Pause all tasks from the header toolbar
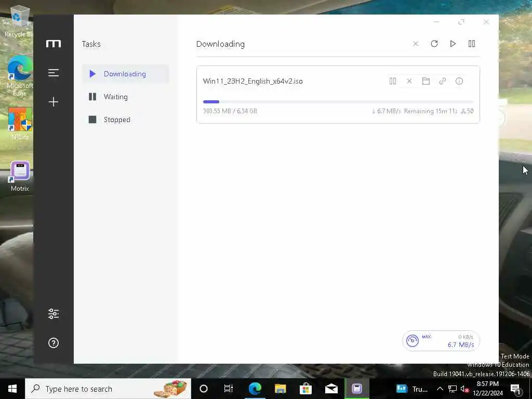The image size is (532, 399). [472, 44]
